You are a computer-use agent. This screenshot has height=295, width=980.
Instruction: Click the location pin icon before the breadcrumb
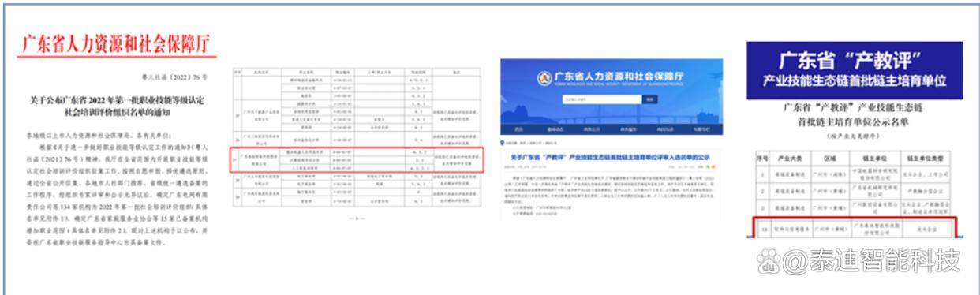(x=503, y=143)
